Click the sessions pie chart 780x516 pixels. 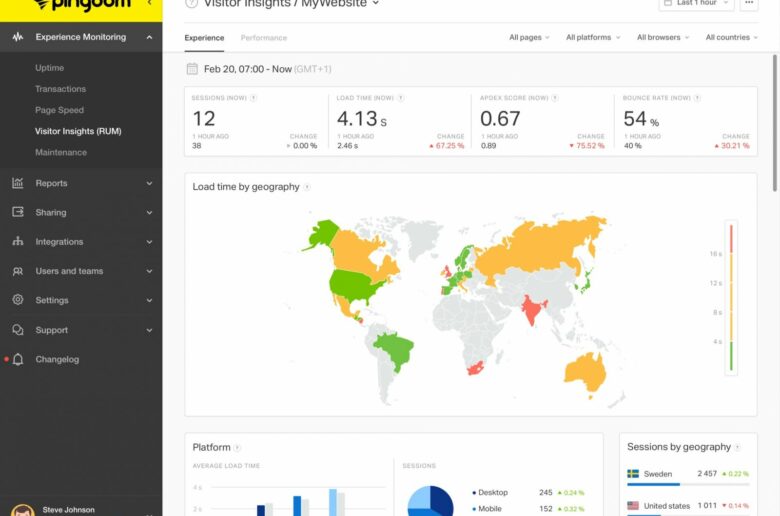(430, 501)
